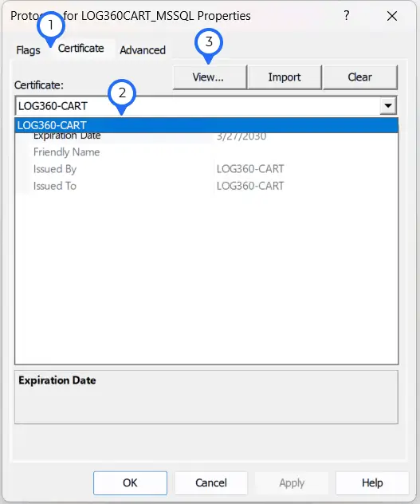Select the highlighted LOG360-CART dropdown option

(206, 125)
